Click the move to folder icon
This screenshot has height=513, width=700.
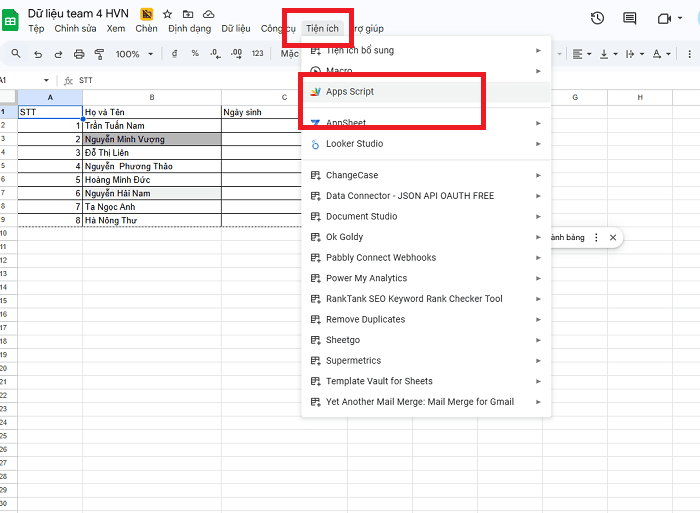pyautogui.click(x=188, y=15)
